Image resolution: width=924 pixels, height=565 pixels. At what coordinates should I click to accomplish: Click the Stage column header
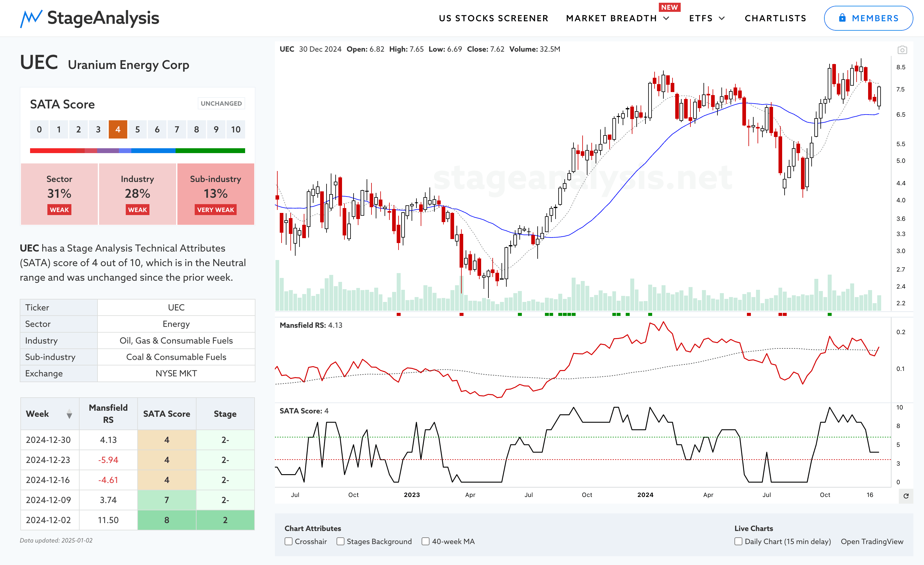[x=225, y=413]
